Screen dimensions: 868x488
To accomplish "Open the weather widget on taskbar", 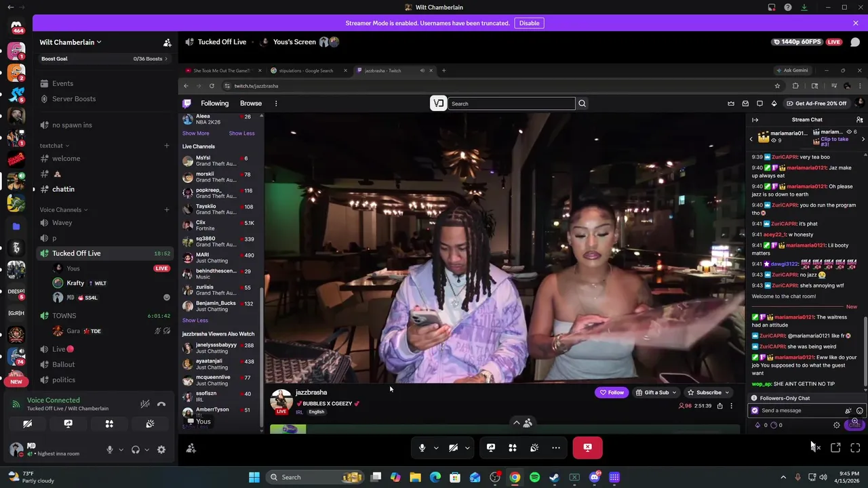I will 31,477.
